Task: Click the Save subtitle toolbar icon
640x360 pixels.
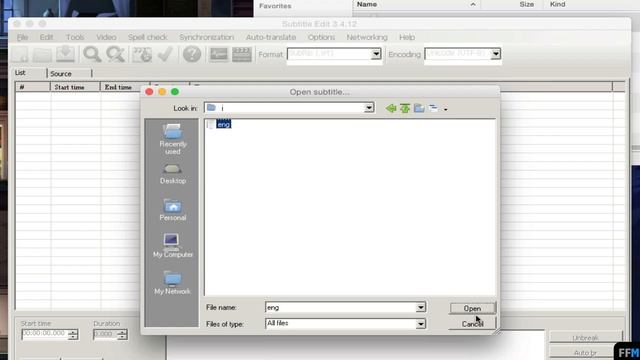Action: point(65,54)
